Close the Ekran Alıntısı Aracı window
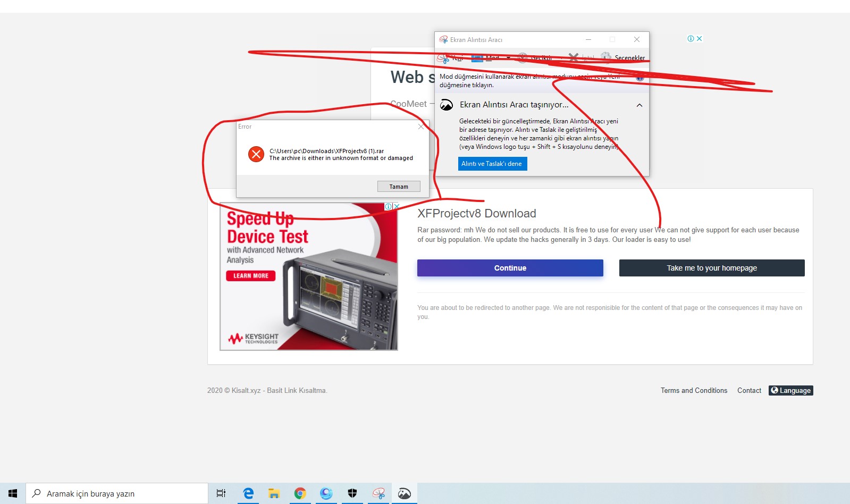This screenshot has width=850, height=504. point(637,39)
